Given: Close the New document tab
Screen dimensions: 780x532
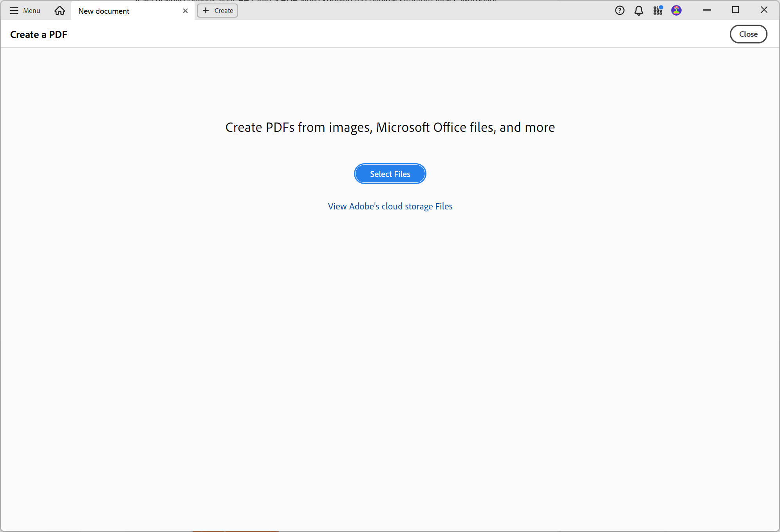Looking at the screenshot, I should coord(185,11).
